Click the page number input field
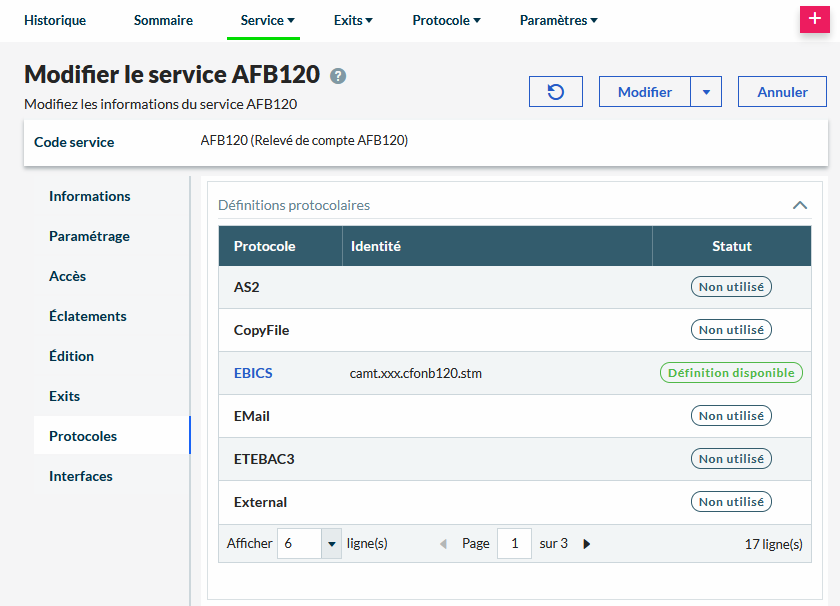This screenshot has height=606, width=840. (514, 544)
